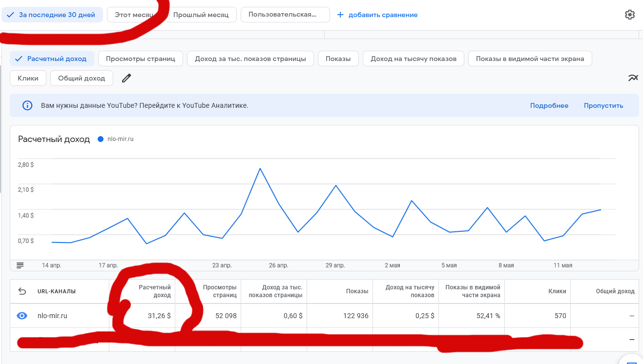Sort by 'Расчетный доход' column header

pyautogui.click(x=155, y=291)
